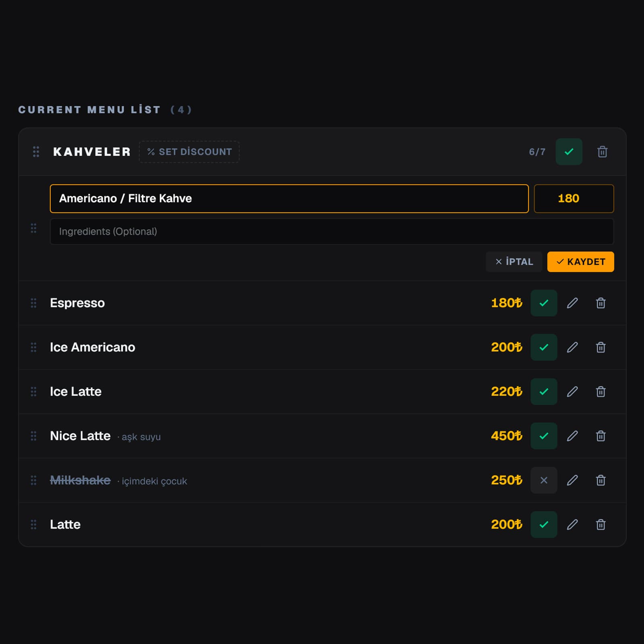Toggle availability of the Kahveler category
This screenshot has width=644, height=644.
click(569, 152)
